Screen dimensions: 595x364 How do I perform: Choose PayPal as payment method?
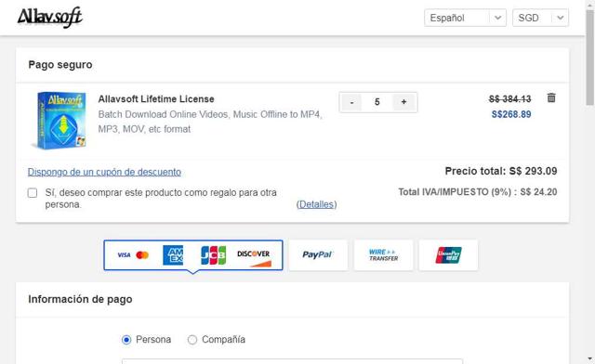pos(318,255)
